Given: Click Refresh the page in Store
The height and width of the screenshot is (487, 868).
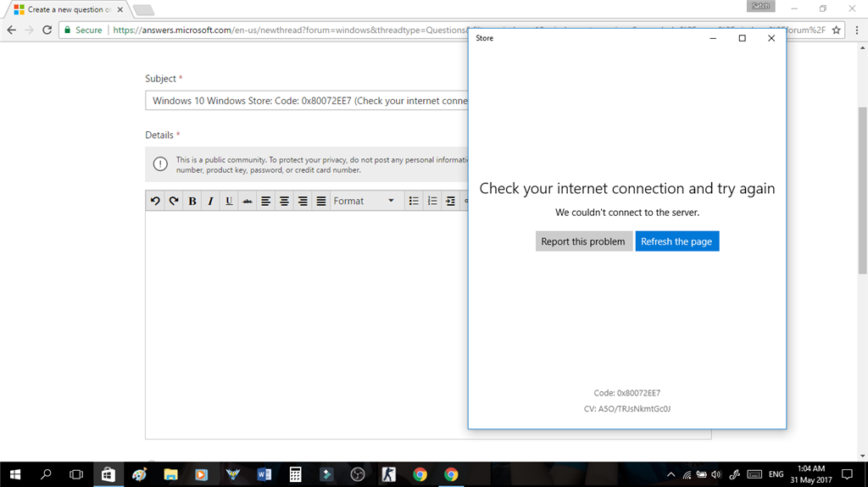Looking at the screenshot, I should pos(677,241).
